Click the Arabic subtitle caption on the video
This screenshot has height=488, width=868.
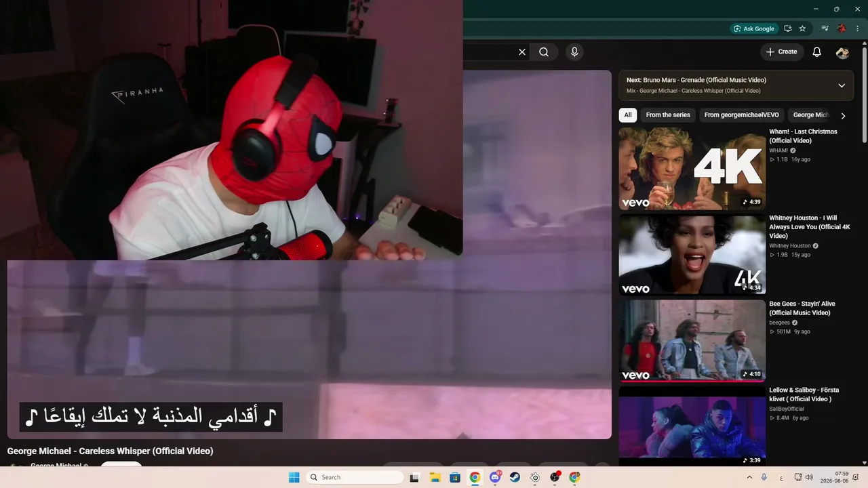pyautogui.click(x=151, y=417)
